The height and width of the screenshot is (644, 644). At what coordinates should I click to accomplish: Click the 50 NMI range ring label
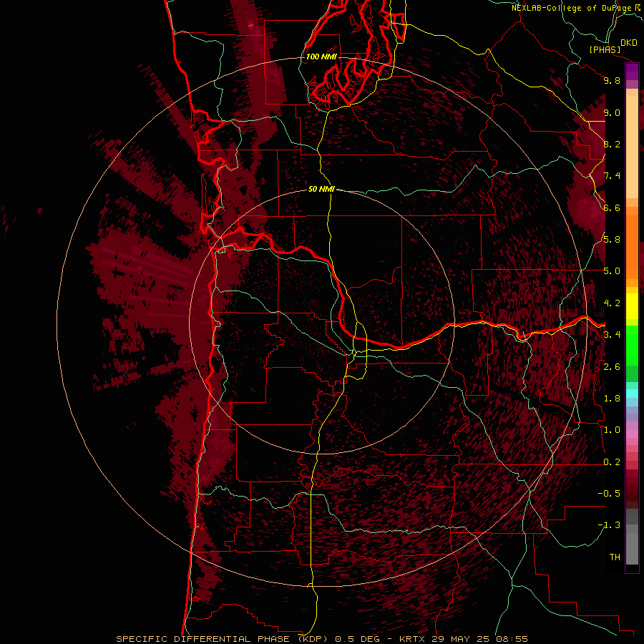coord(321,190)
